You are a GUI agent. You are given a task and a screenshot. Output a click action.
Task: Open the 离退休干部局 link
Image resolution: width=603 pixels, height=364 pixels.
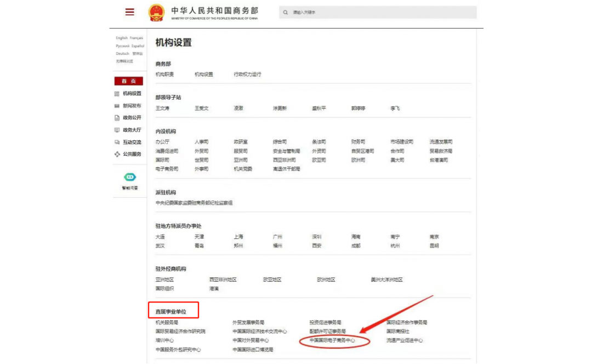click(287, 169)
